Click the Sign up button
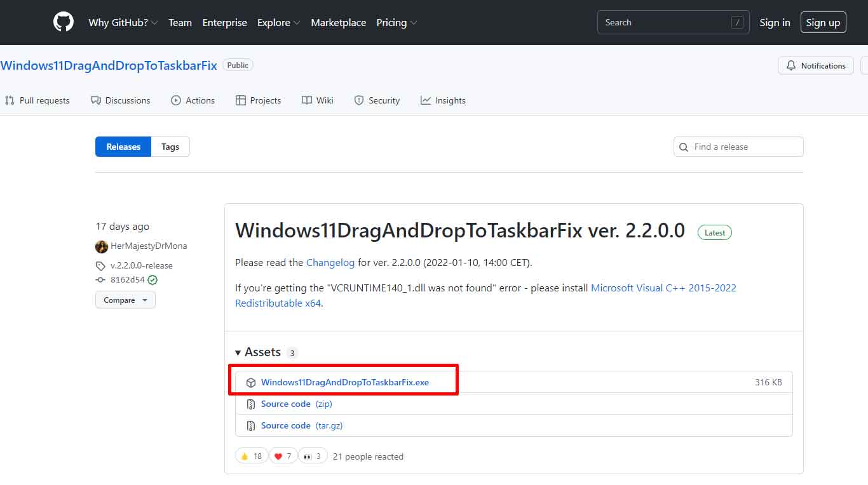This screenshot has width=868, height=485. (x=823, y=22)
